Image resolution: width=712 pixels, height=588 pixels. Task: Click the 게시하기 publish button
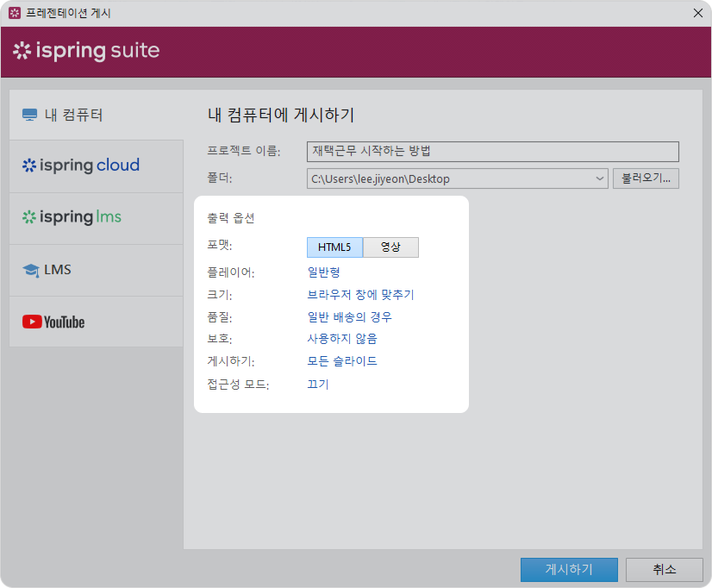(568, 570)
